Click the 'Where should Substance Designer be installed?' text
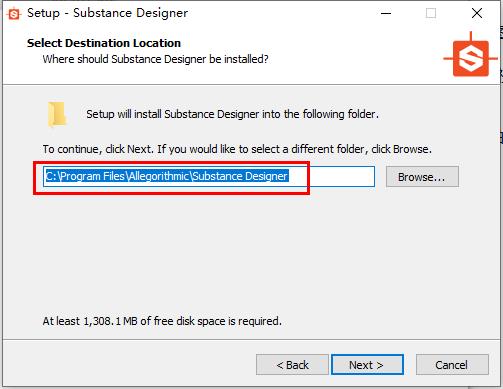This screenshot has width=503, height=389. (x=155, y=59)
